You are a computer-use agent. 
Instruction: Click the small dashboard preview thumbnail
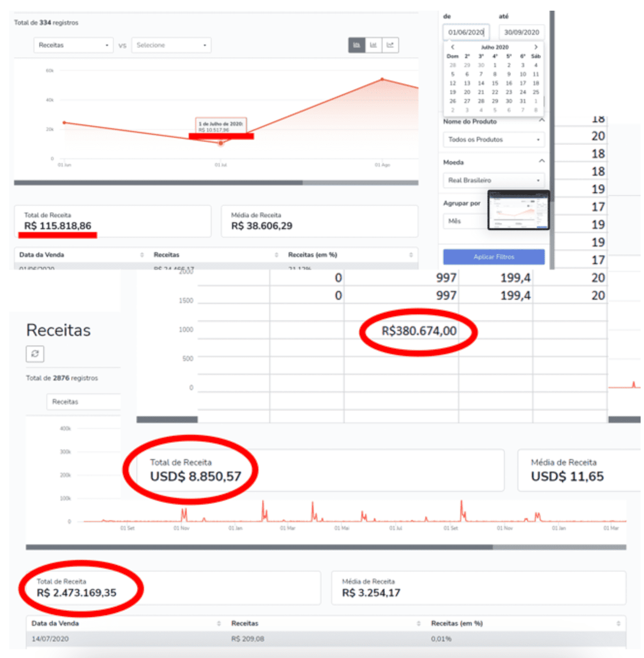tap(518, 210)
